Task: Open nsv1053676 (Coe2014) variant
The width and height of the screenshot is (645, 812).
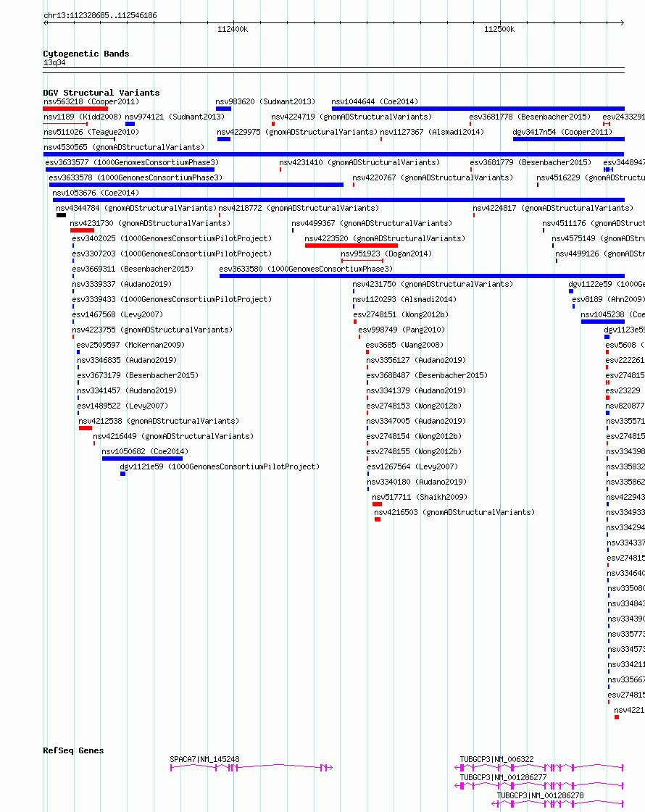Action: tap(96, 193)
